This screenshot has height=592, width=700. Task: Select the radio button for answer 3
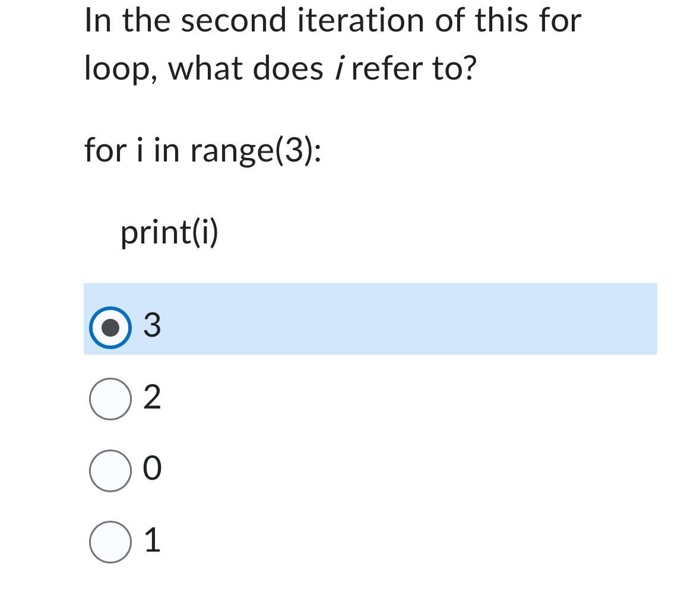click(110, 327)
